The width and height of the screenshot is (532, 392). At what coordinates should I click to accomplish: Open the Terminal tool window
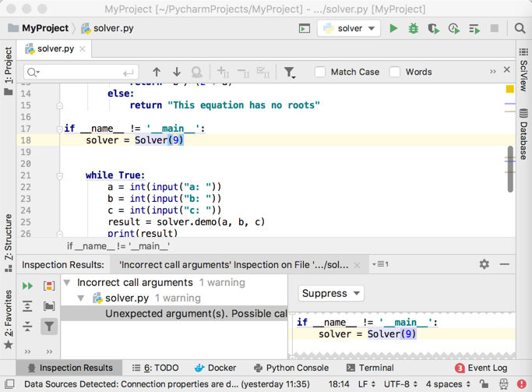(x=370, y=368)
